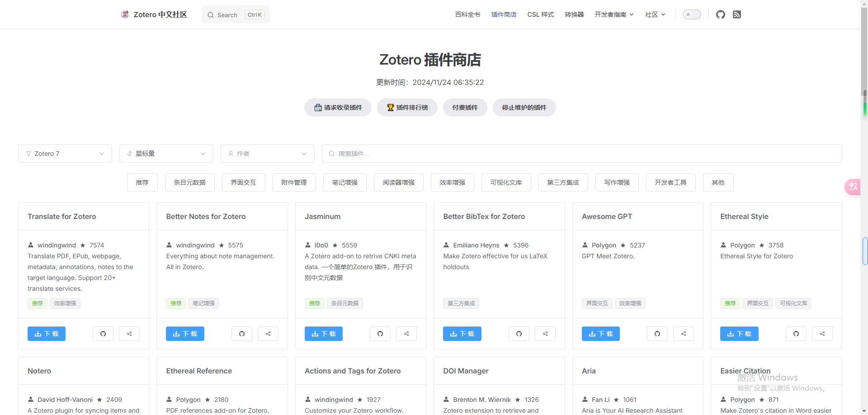Open 转换器 in the navigation
The height and width of the screenshot is (415, 868).
(574, 14)
